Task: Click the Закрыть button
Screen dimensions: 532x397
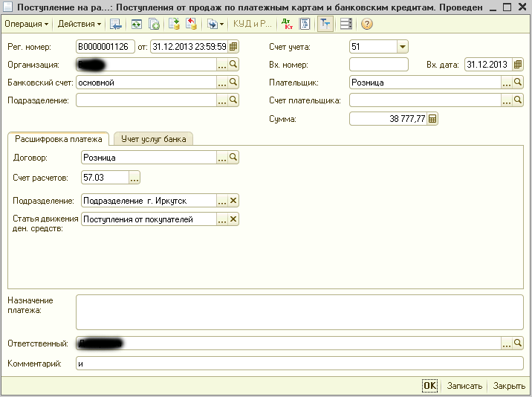Action: tap(509, 386)
